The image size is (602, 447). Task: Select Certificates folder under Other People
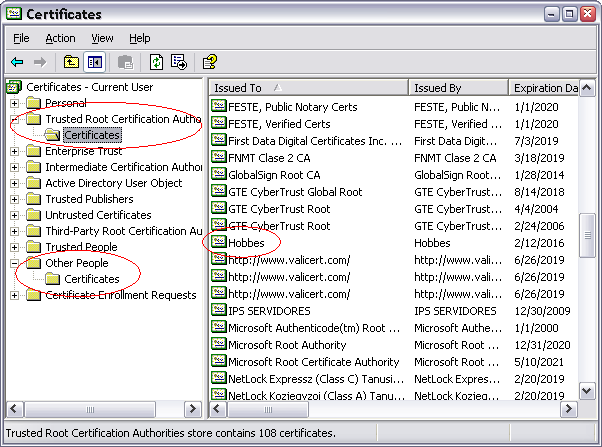click(91, 279)
